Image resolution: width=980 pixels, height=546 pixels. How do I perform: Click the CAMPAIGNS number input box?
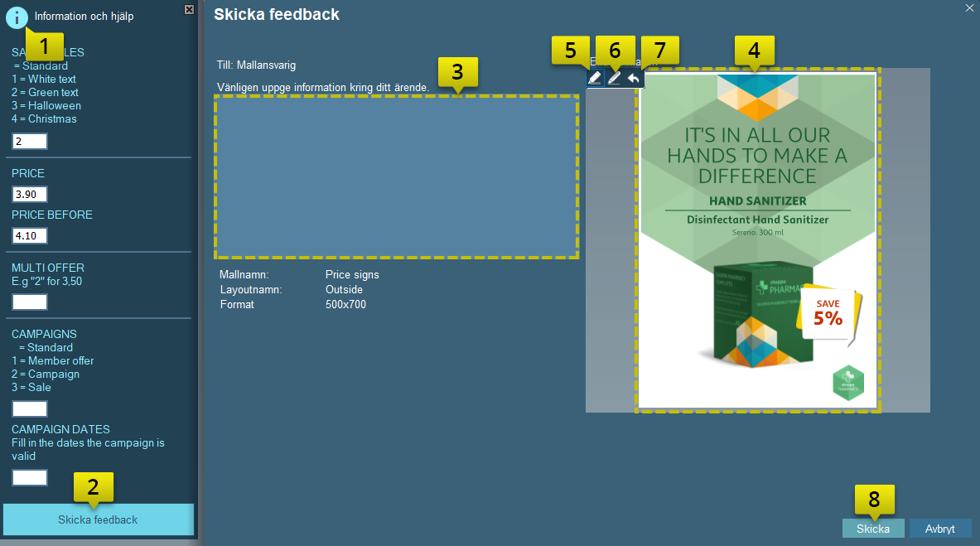tap(30, 408)
